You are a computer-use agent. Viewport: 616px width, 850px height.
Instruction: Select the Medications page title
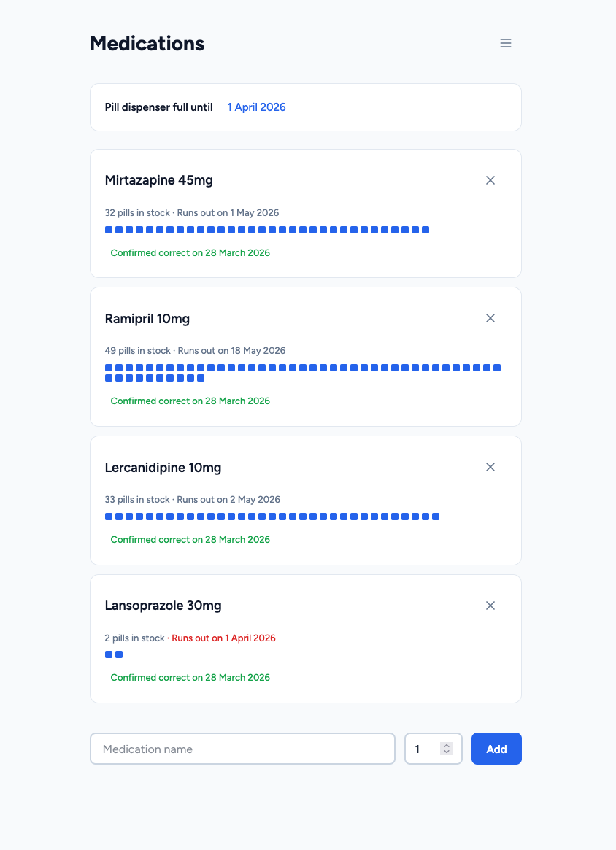pos(147,44)
